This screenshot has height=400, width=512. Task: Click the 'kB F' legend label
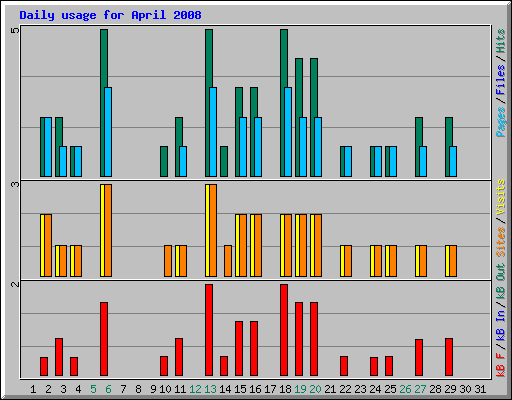pos(500,365)
